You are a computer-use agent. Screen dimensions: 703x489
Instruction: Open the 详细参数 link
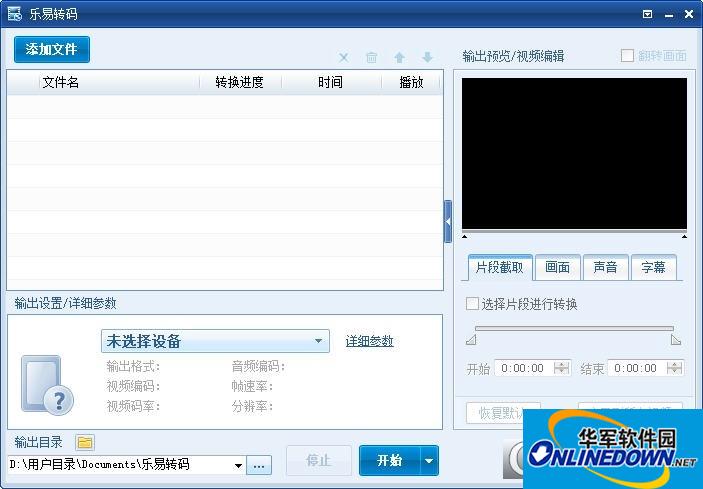[369, 341]
